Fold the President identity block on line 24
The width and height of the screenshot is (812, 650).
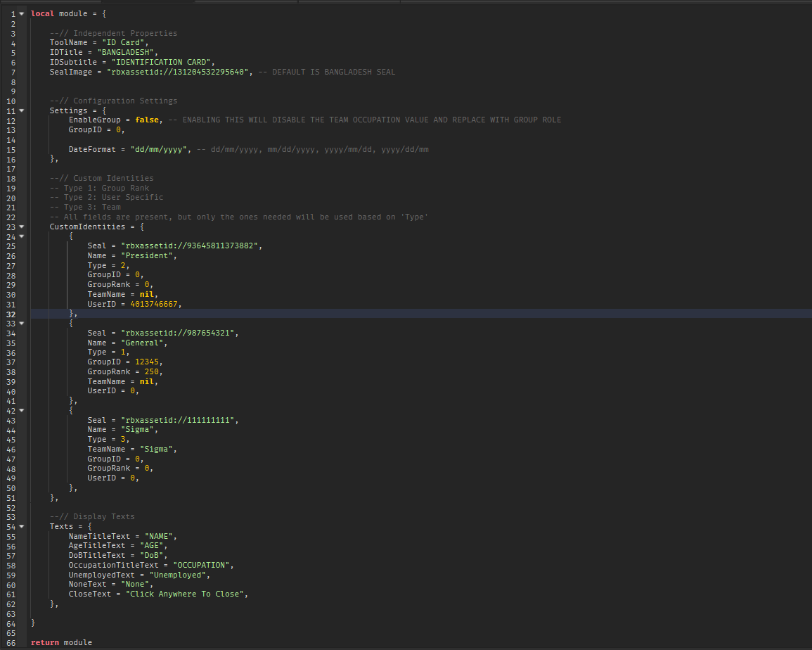(x=22, y=236)
